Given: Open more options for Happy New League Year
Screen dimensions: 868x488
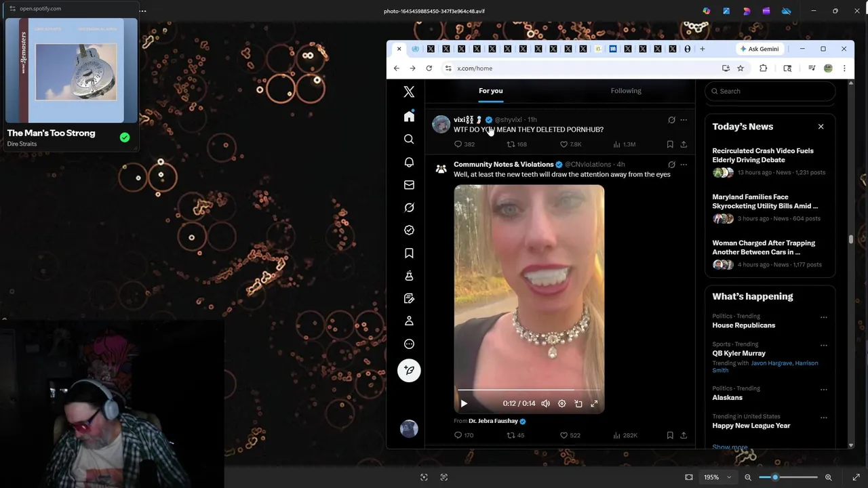Looking at the screenshot, I should coord(824,418).
